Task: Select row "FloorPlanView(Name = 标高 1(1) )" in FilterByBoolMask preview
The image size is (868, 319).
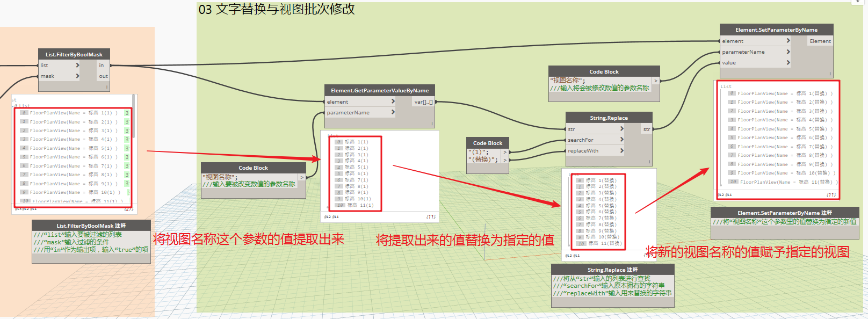Action: pyautogui.click(x=74, y=113)
